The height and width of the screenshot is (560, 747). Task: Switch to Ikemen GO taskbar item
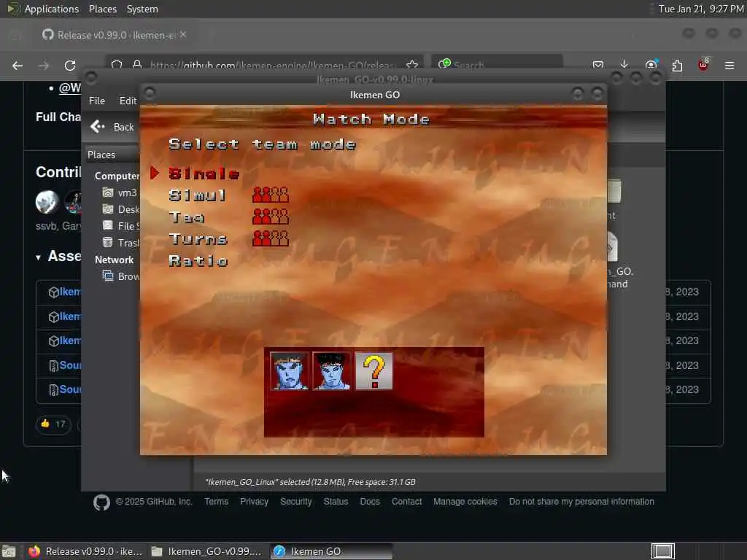(x=331, y=551)
